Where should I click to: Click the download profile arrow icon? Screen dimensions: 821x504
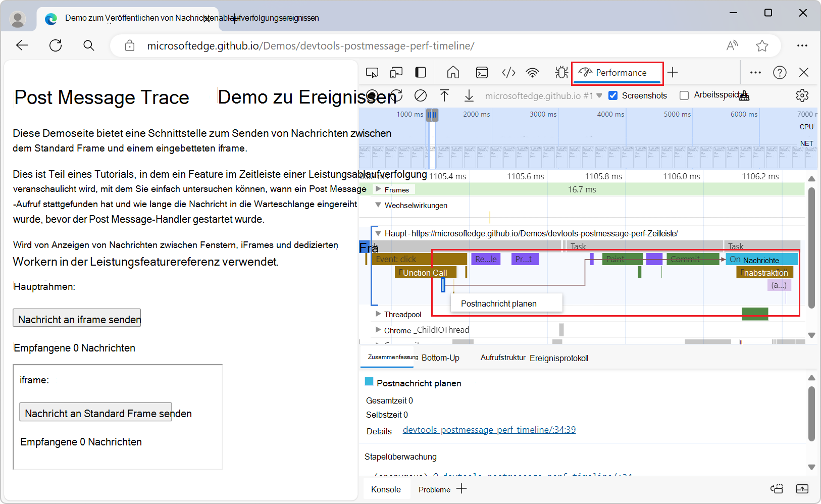click(469, 95)
